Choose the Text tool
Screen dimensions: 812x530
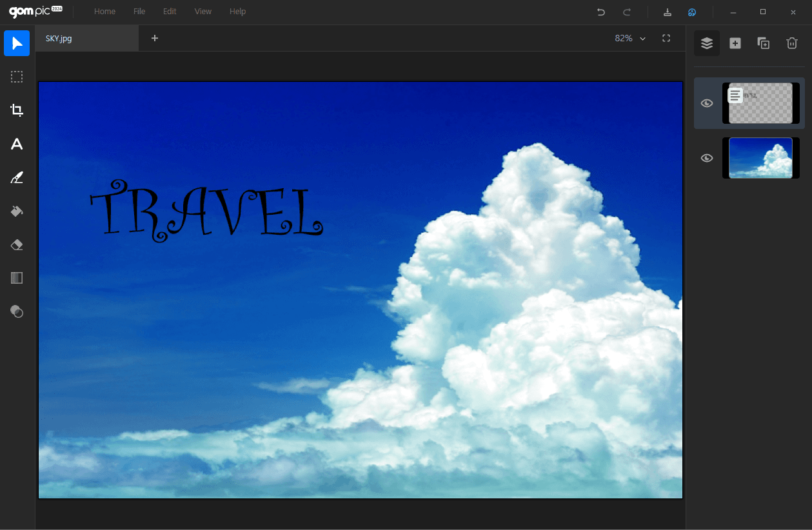(17, 144)
